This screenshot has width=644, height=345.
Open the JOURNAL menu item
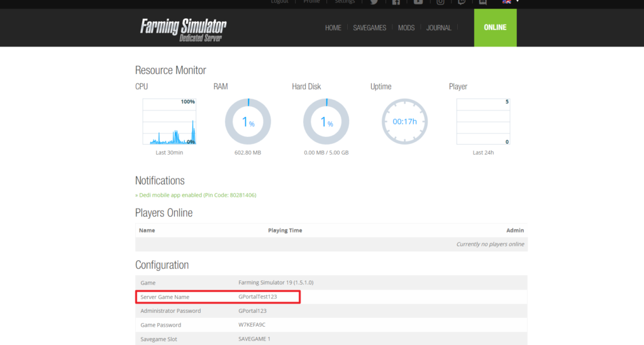438,28
